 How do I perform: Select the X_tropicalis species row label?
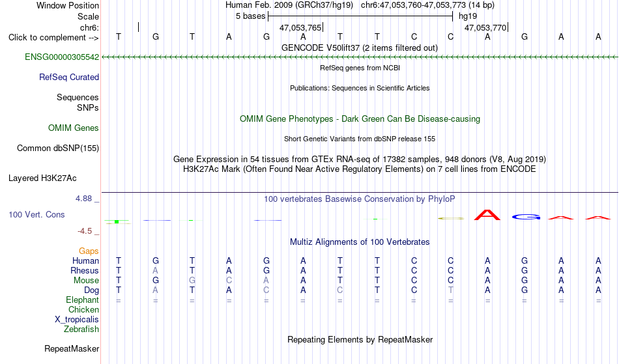(x=77, y=320)
